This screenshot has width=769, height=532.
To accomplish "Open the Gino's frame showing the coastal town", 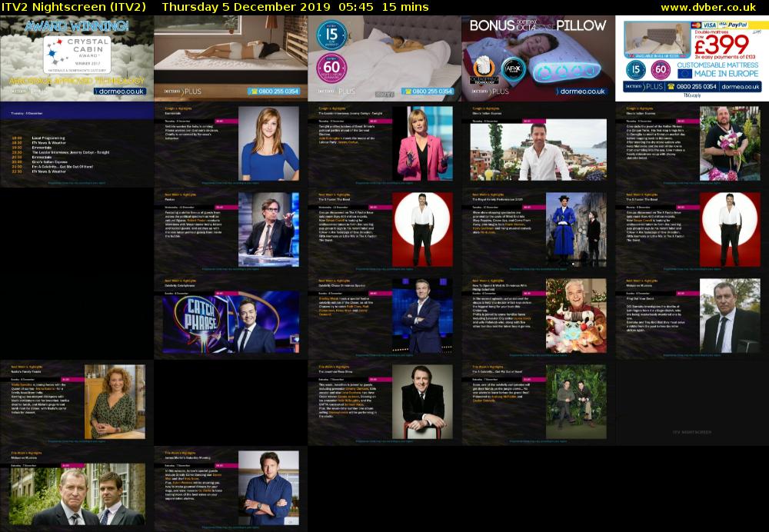I will click(538, 145).
